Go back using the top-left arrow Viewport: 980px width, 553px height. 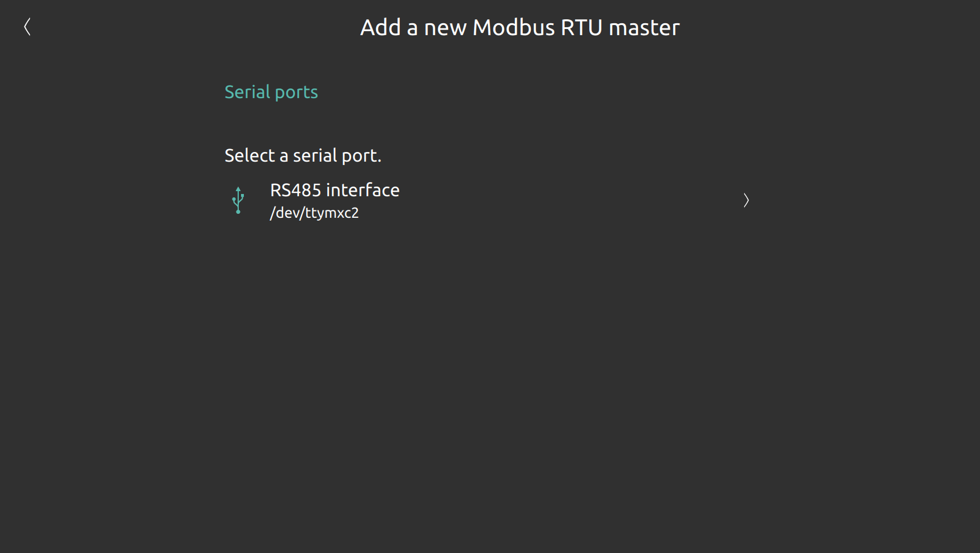pos(27,27)
